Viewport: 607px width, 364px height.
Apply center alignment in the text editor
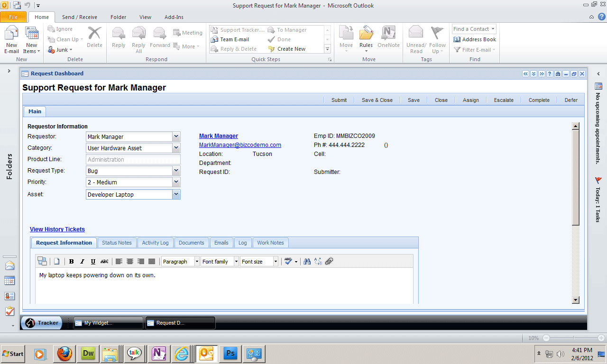(x=129, y=261)
